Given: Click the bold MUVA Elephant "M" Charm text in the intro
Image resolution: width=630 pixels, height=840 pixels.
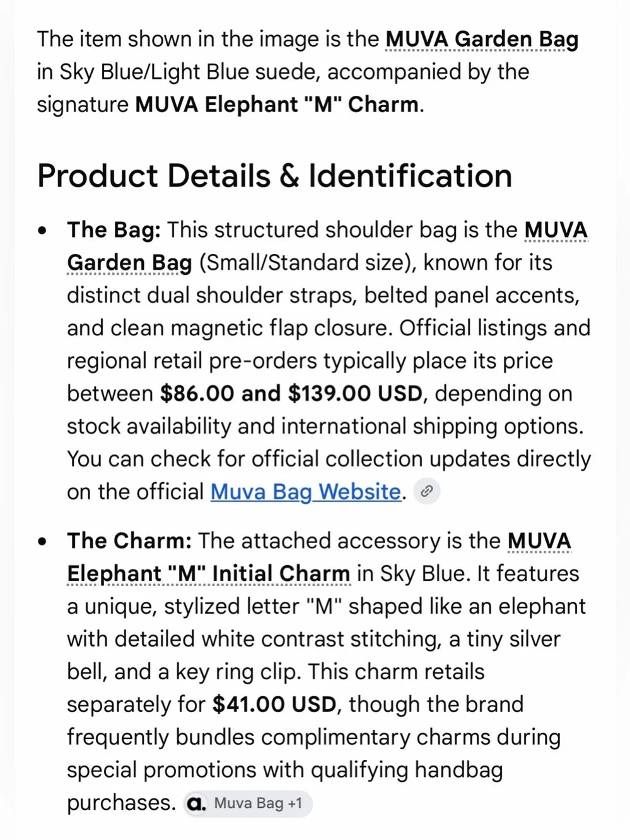Looking at the screenshot, I should (277, 105).
